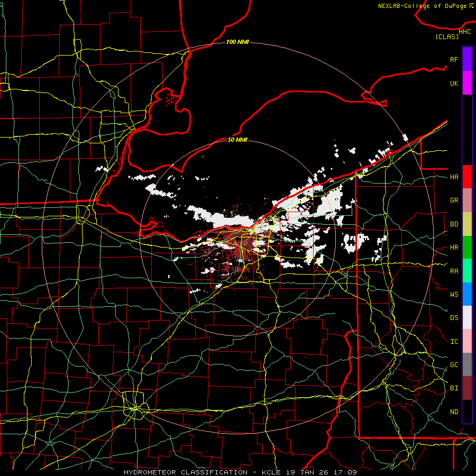Click the GC gray legend swatch

467,364
